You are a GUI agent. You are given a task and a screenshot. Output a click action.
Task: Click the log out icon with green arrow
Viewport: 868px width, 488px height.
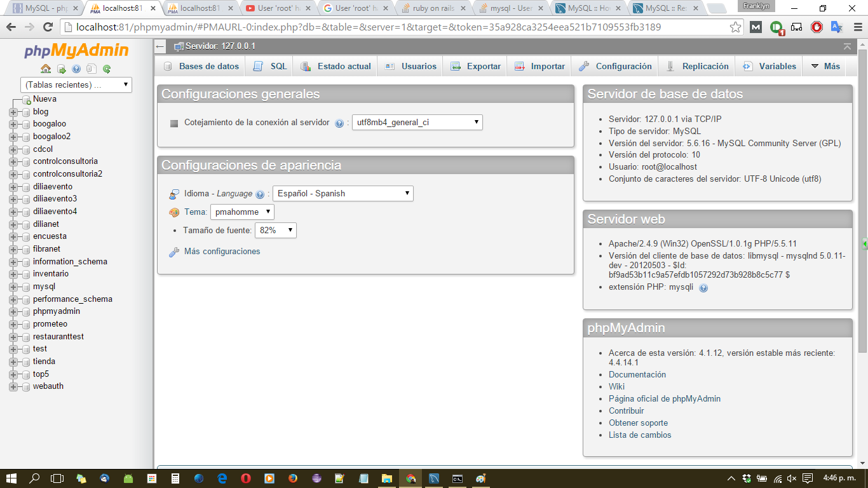[x=62, y=69]
